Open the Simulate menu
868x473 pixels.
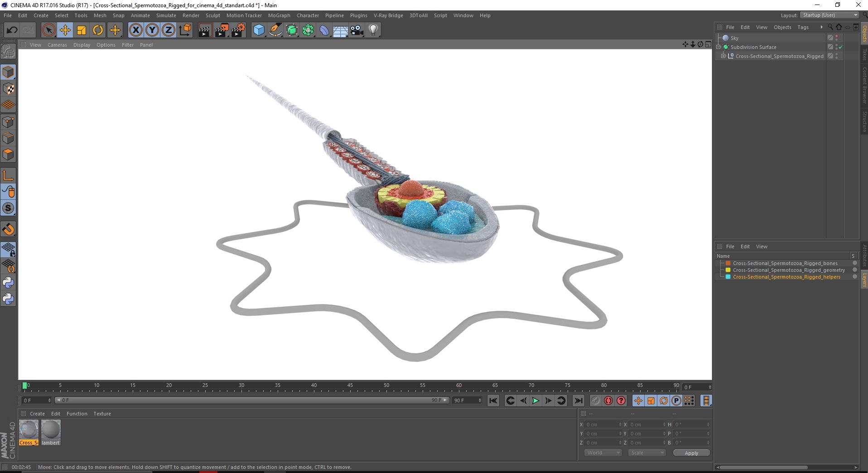pos(166,15)
